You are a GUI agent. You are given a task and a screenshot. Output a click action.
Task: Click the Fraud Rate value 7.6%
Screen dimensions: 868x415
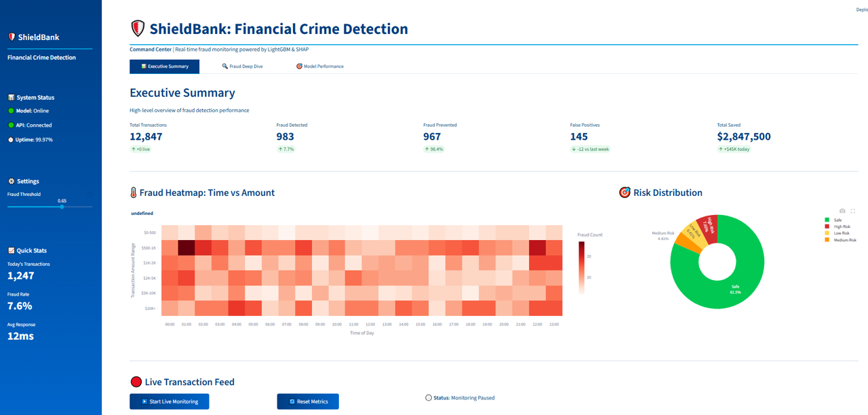pos(20,306)
